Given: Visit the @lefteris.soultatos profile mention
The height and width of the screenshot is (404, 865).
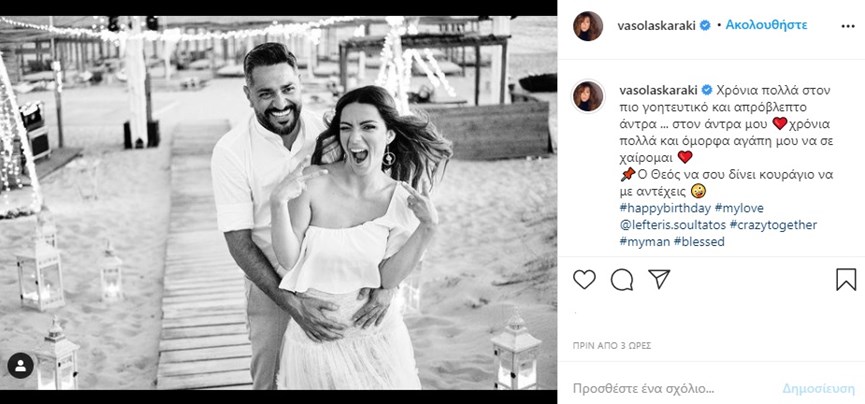Looking at the screenshot, I should 671,225.
